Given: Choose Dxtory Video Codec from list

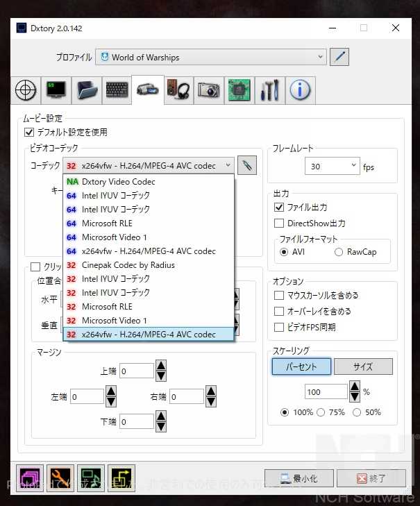Looking at the screenshot, I should (x=148, y=182).
